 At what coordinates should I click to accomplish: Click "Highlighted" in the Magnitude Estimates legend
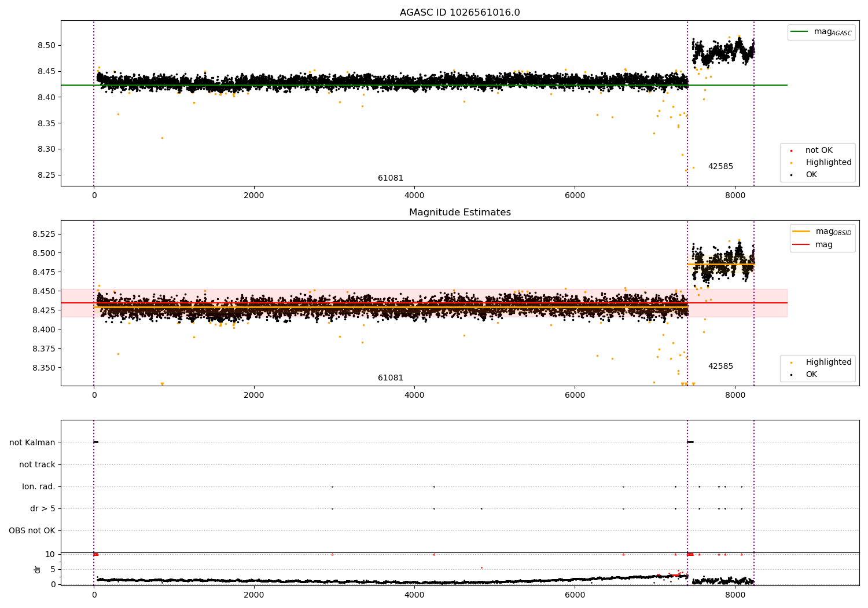(x=829, y=362)
